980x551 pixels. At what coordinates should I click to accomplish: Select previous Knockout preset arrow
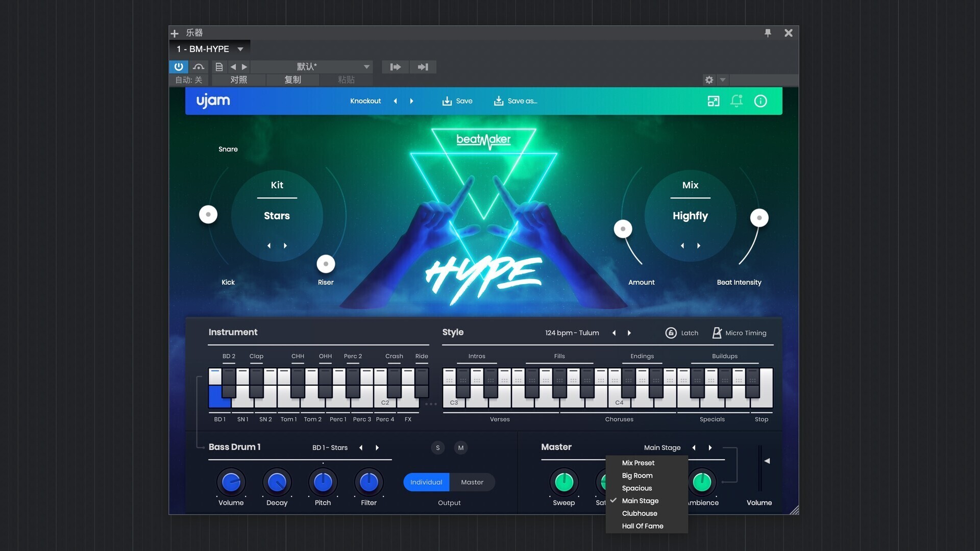(x=395, y=101)
